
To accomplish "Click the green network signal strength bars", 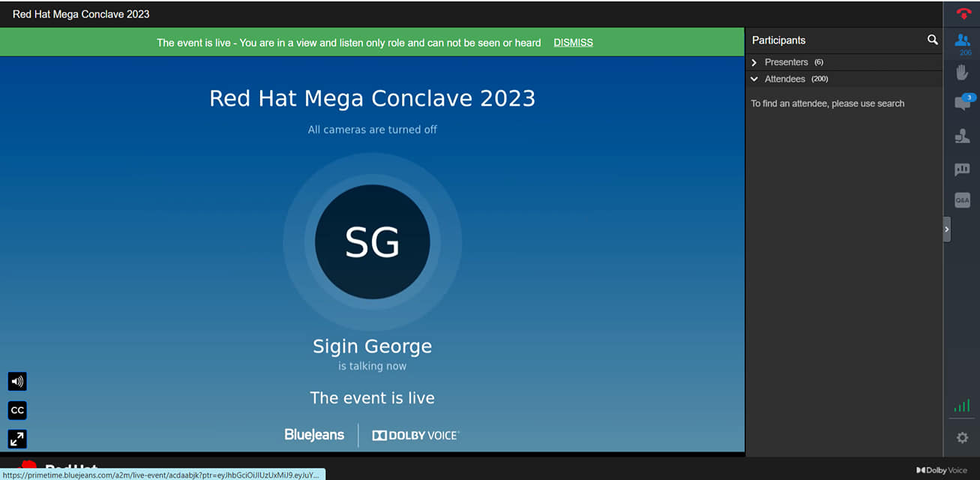I will point(962,406).
